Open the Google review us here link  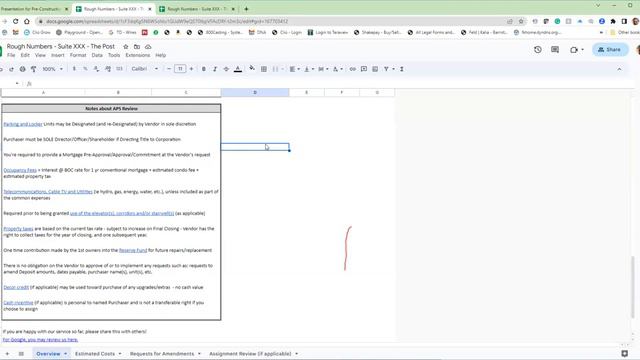pyautogui.click(x=40, y=340)
